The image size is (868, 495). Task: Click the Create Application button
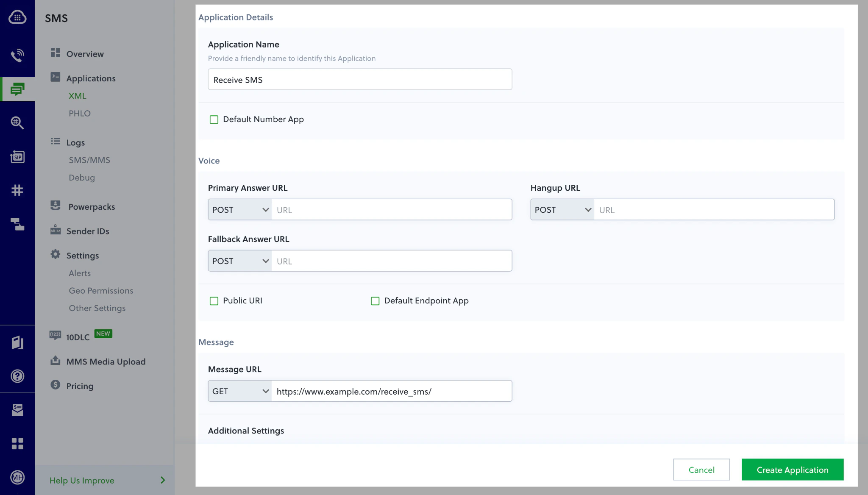click(792, 470)
